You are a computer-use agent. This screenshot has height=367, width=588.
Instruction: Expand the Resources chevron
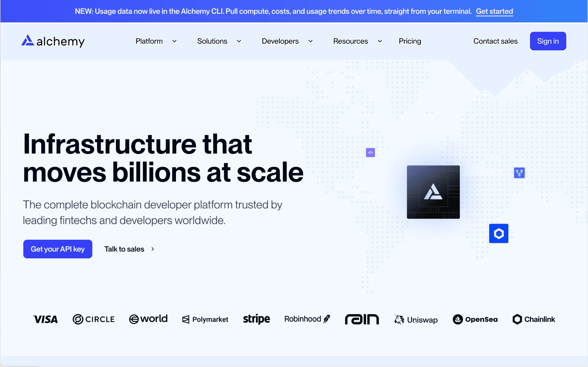point(380,41)
